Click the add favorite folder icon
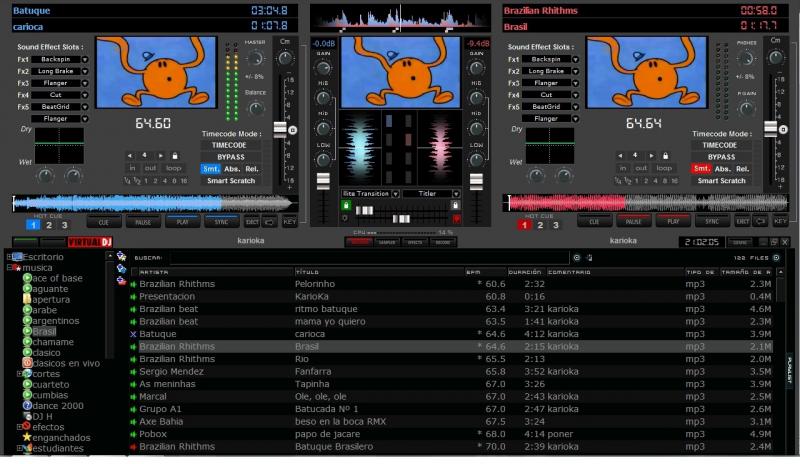This screenshot has width=800, height=464. point(121,256)
